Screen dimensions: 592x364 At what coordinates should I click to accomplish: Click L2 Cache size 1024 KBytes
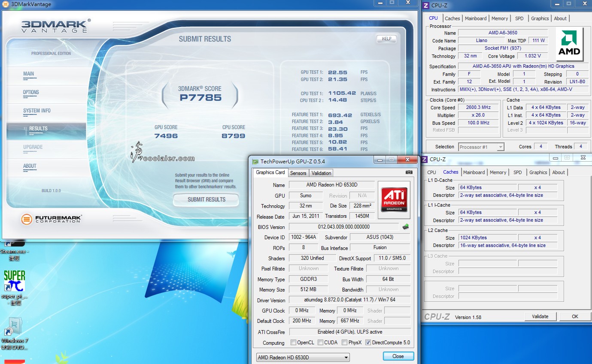(488, 238)
